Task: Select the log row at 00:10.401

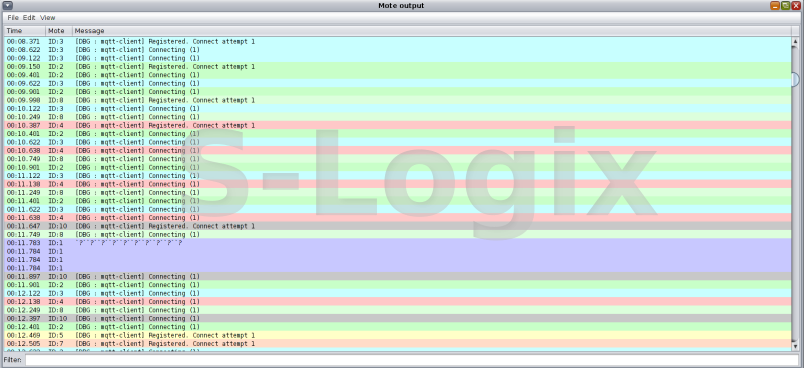Action: (x=397, y=133)
